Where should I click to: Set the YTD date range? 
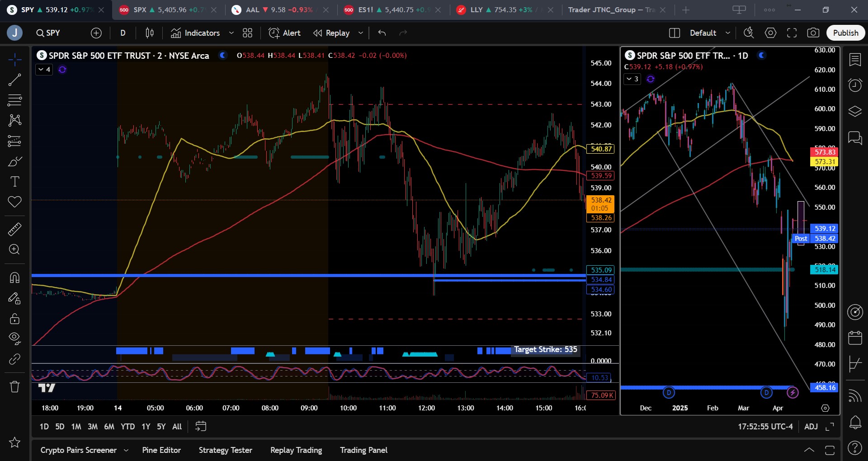point(127,427)
